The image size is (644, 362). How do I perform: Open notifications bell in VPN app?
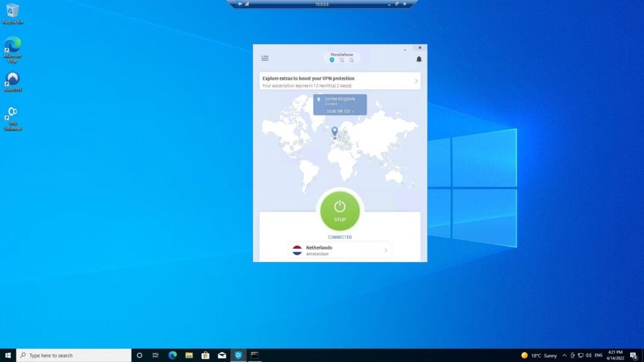418,59
